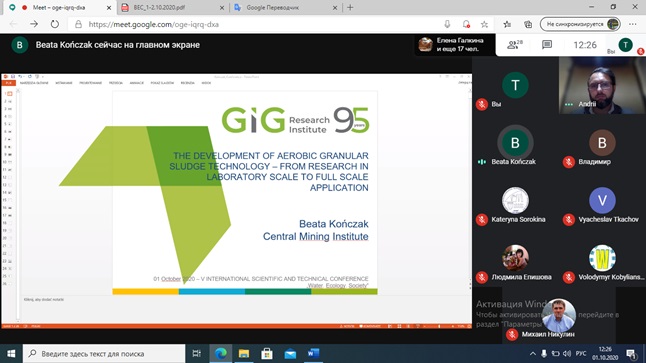Open the sync profile button menu

coord(580,24)
